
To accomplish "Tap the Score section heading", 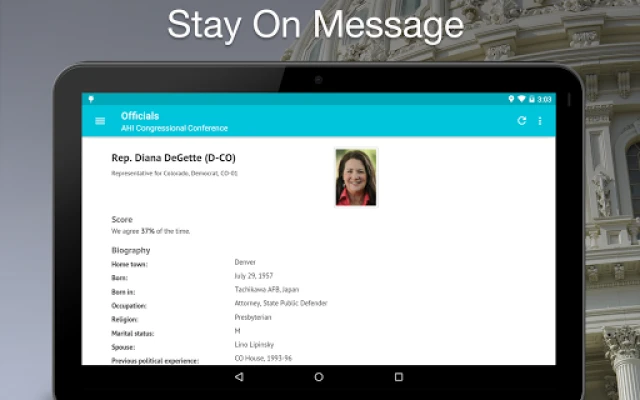I will (122, 219).
